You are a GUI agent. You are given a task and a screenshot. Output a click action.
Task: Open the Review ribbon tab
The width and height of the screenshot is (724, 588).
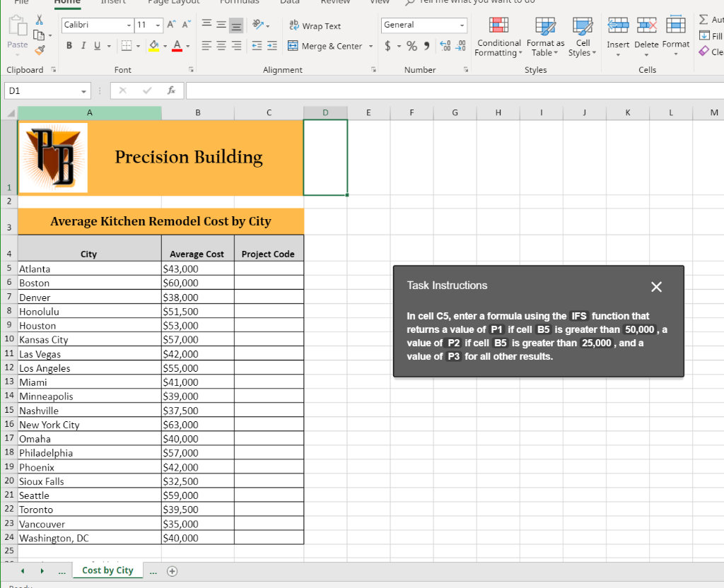335,3
